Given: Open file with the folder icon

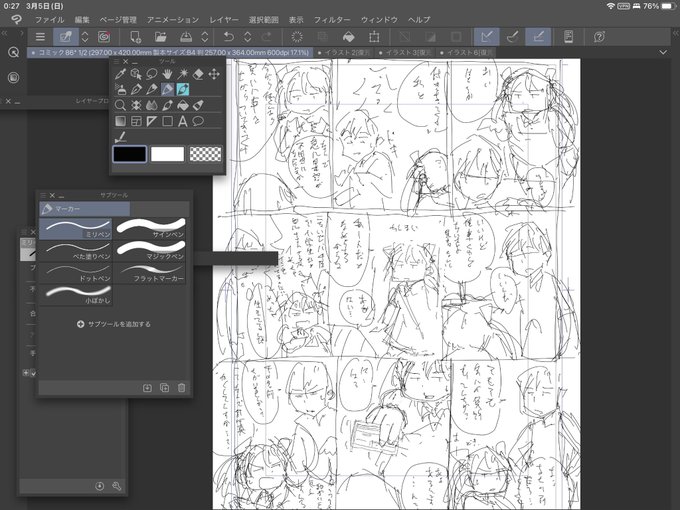Looking at the screenshot, I should [x=160, y=37].
